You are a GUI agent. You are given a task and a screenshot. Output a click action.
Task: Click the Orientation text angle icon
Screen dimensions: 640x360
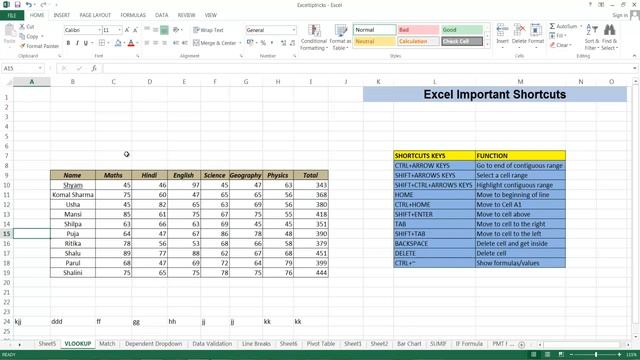click(176, 30)
